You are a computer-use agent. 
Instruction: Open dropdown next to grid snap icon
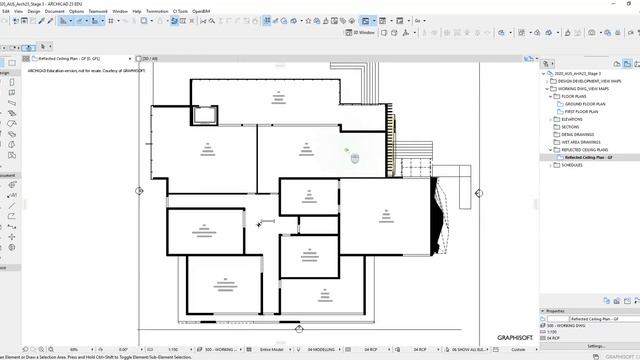click(x=118, y=21)
